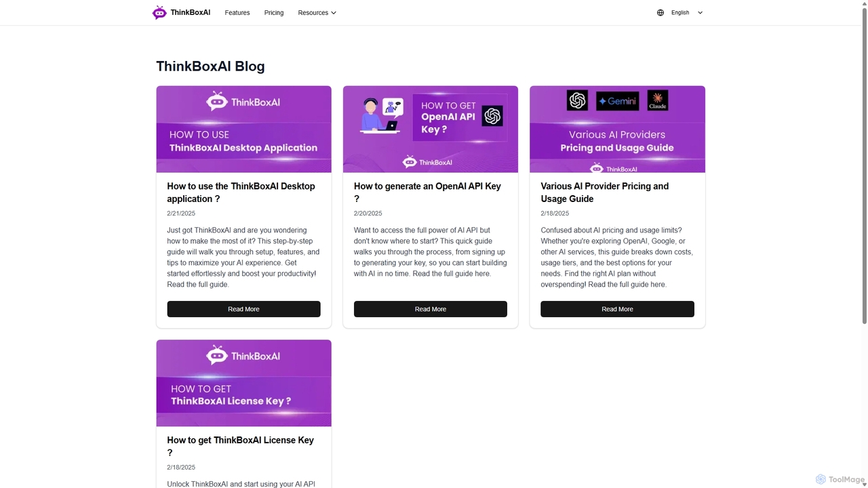Go to the Pricing page
This screenshot has height=488, width=868.
point(274,12)
